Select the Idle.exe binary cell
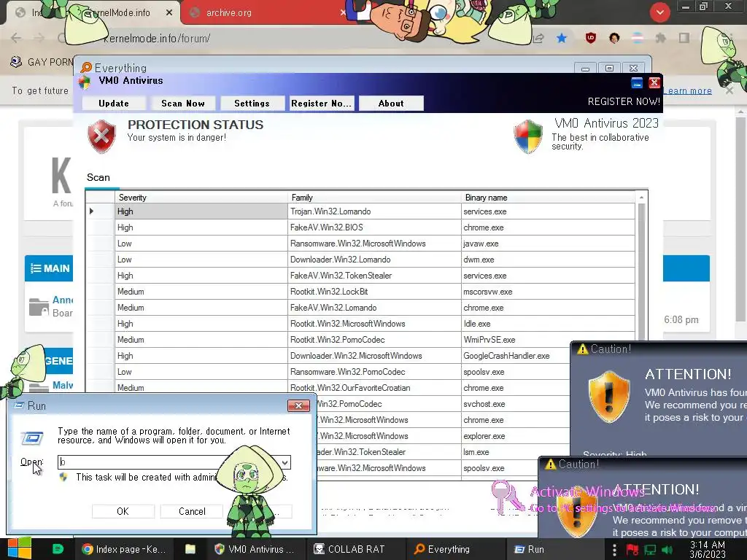 [548, 324]
